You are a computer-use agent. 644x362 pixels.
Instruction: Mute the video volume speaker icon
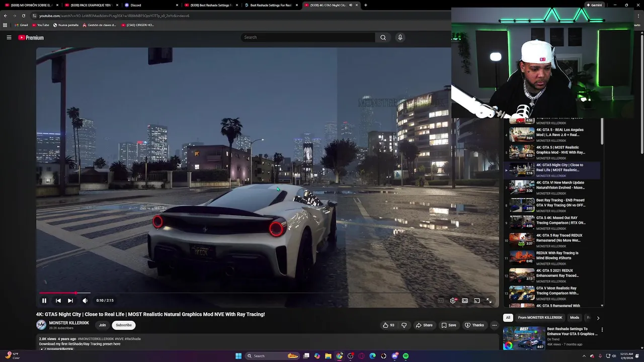[85, 301]
